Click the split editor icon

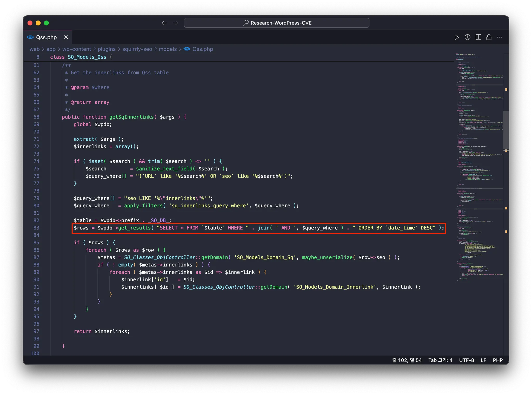[478, 37]
